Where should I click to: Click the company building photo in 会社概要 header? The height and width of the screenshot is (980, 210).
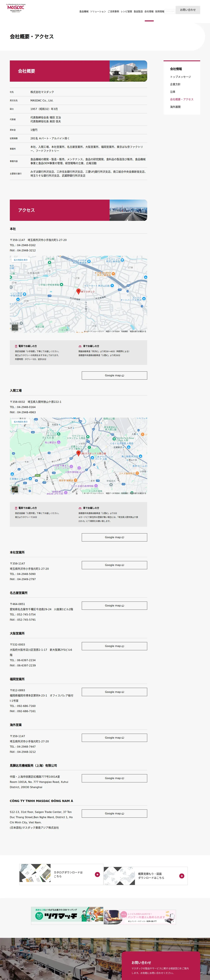pyautogui.click(x=128, y=71)
